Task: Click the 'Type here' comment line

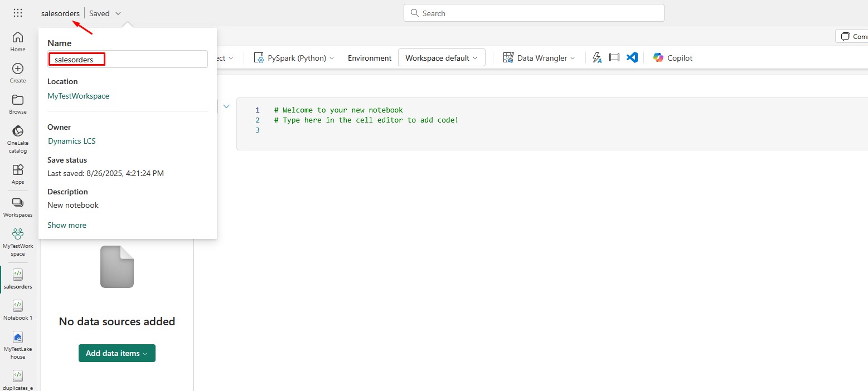Action: (x=366, y=120)
